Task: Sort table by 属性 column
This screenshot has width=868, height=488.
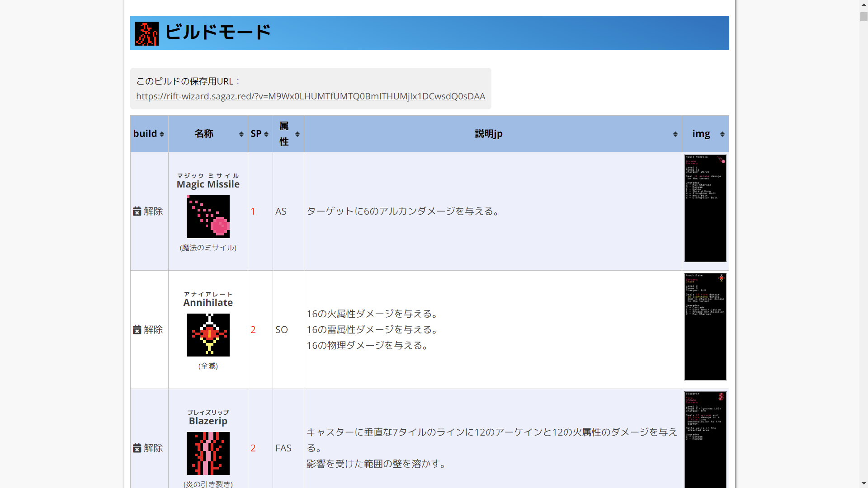Action: point(288,134)
